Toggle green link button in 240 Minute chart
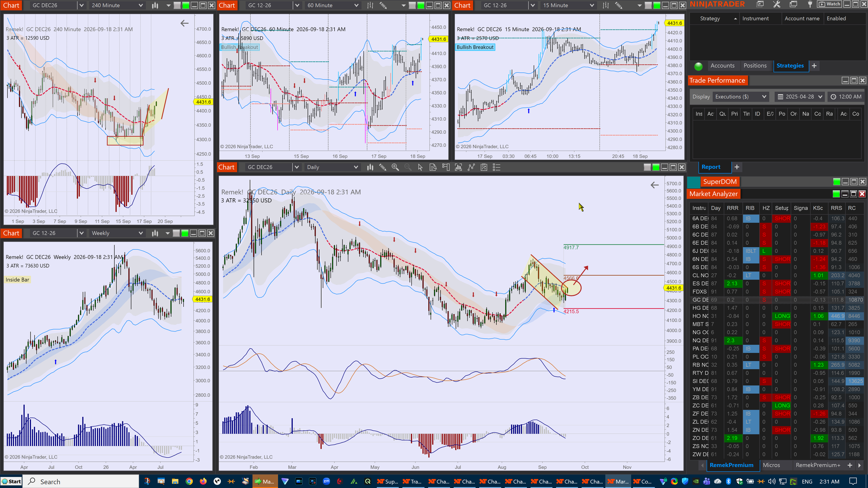The width and height of the screenshot is (868, 488). (186, 5)
